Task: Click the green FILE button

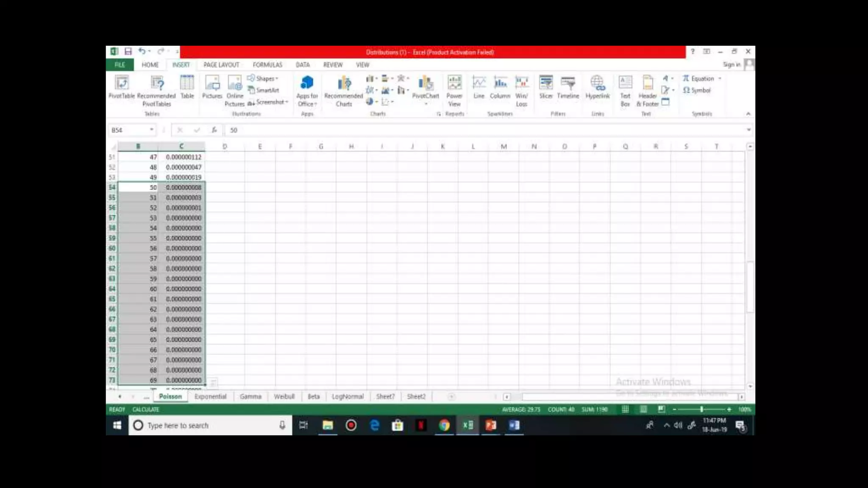Action: (120, 65)
